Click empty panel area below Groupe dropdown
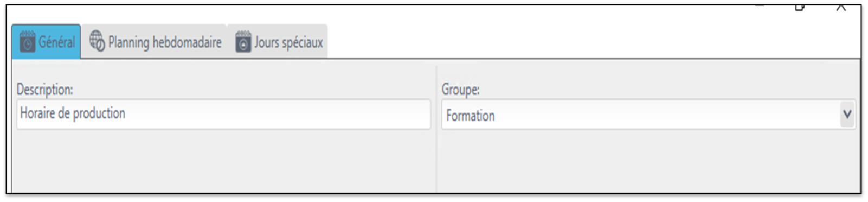Screen dimensions: 868x202 click(x=648, y=161)
